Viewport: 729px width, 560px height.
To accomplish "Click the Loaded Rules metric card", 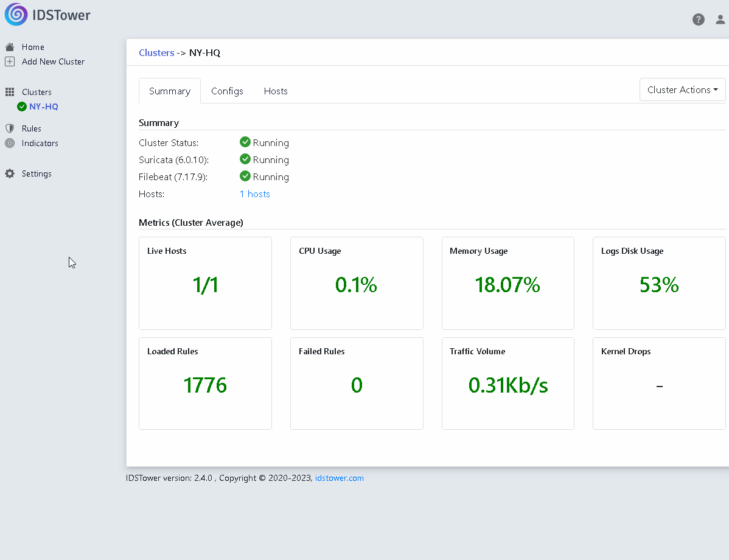I will pos(205,383).
